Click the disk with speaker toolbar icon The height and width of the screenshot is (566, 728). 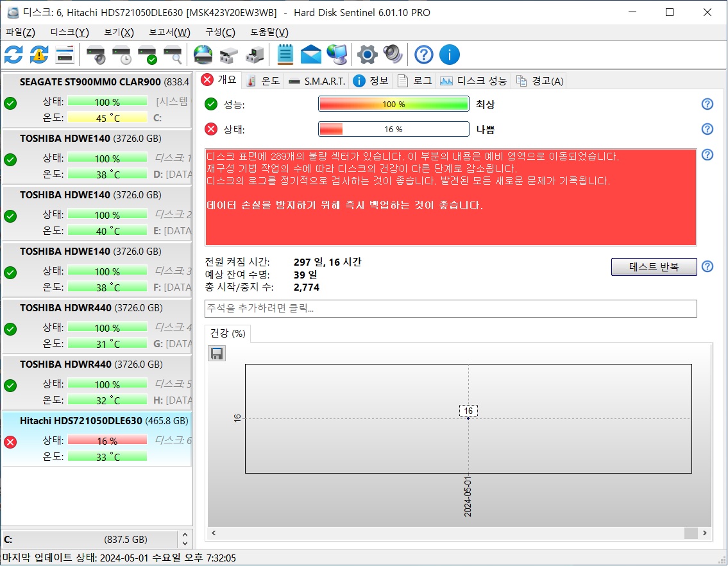tap(96, 55)
